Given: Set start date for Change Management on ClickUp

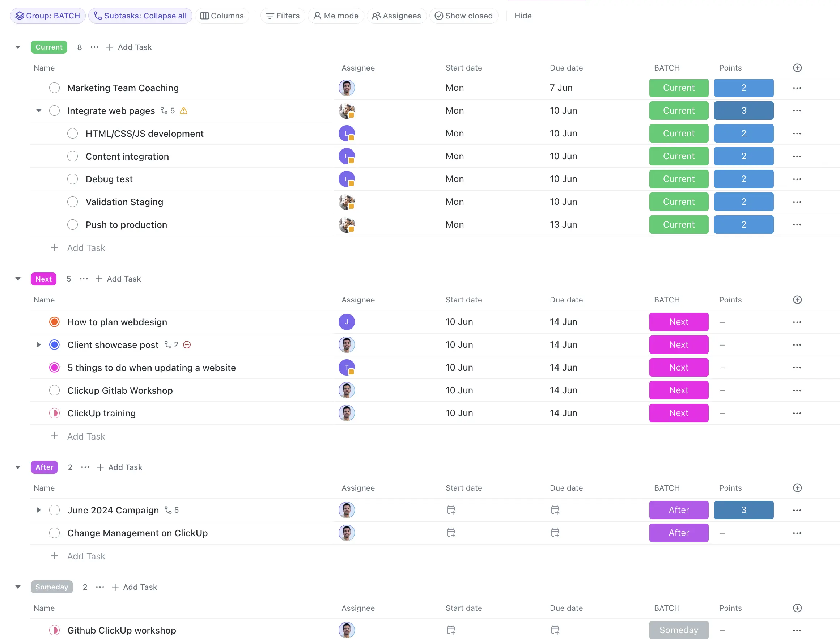Looking at the screenshot, I should pyautogui.click(x=451, y=533).
